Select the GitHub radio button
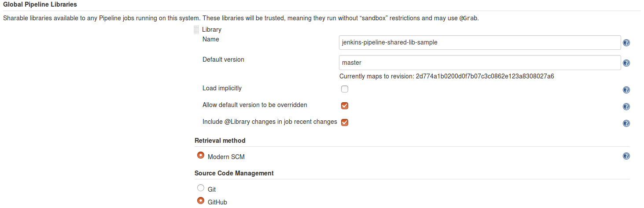644x208 pixels. tap(201, 201)
